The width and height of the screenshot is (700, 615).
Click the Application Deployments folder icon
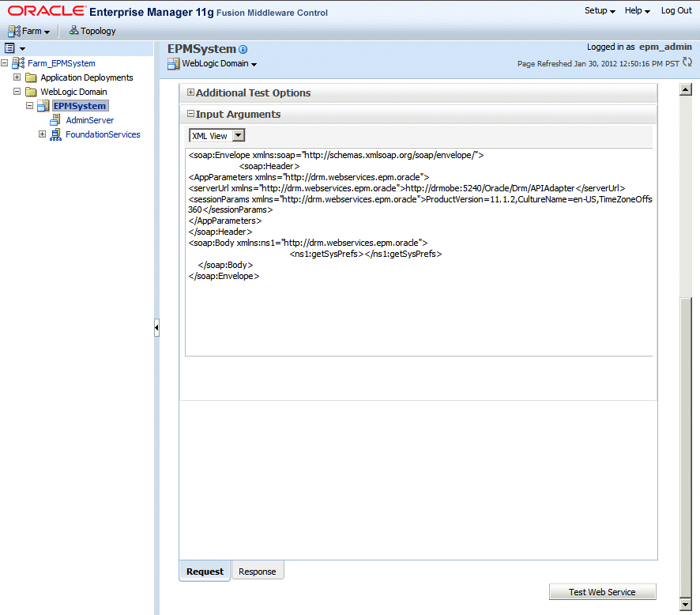tap(31, 77)
